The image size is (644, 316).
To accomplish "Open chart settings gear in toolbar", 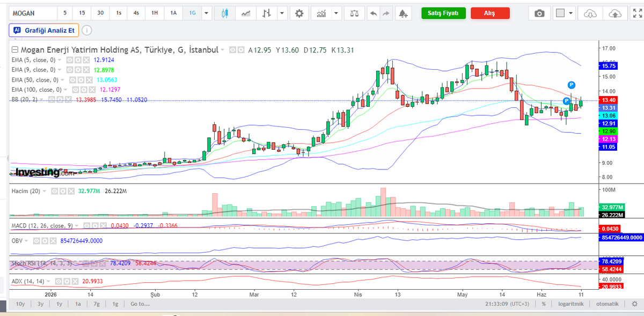I will pos(299,13).
